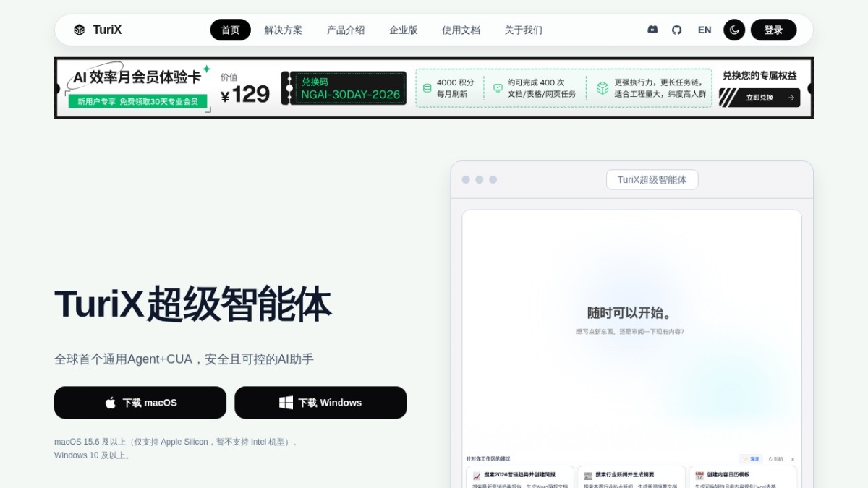Open the 创建内容日历模板 suggestion card
This screenshot has height=488, width=868.
click(743, 477)
